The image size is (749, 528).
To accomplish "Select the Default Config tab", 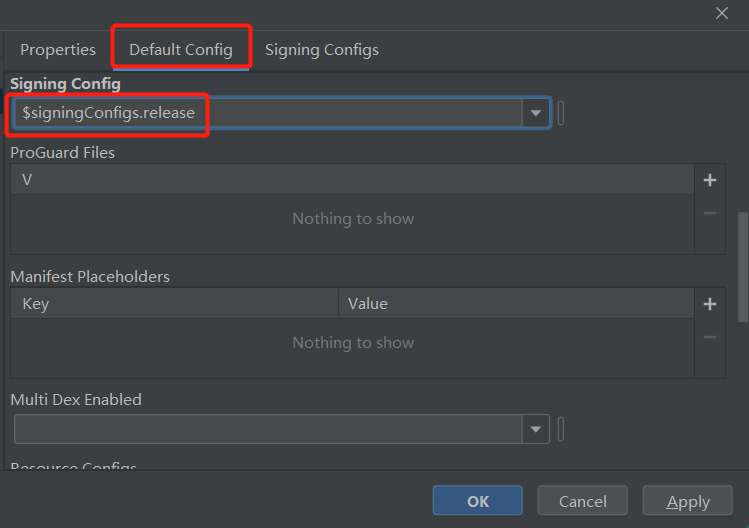I will tap(181, 50).
